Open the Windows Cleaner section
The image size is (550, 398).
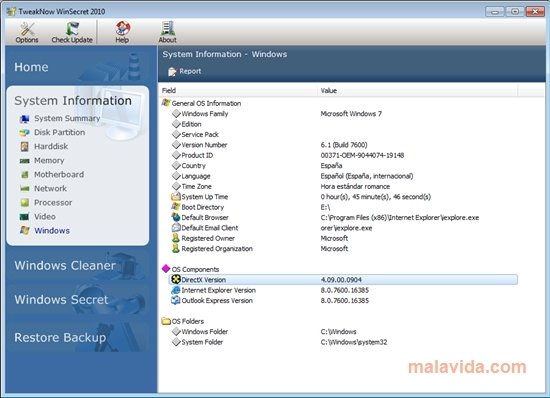pyautogui.click(x=65, y=265)
